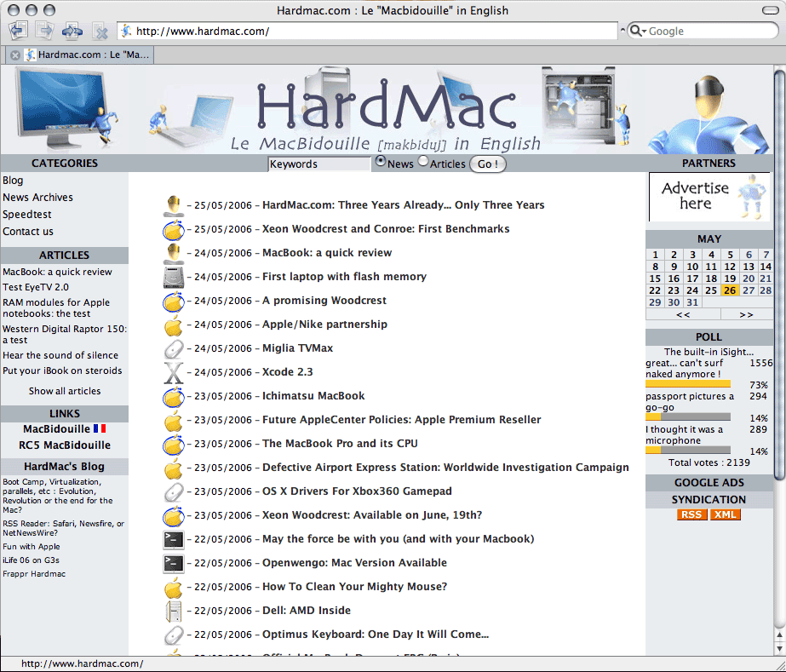The image size is (786, 672).
Task: Click the URL address bar
Action: tap(367, 32)
